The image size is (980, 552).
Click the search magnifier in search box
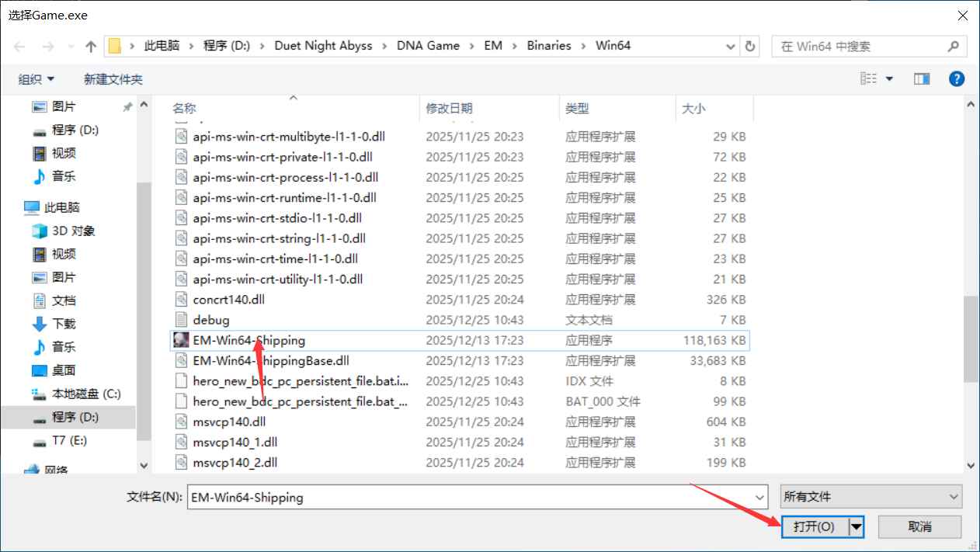pos(954,46)
